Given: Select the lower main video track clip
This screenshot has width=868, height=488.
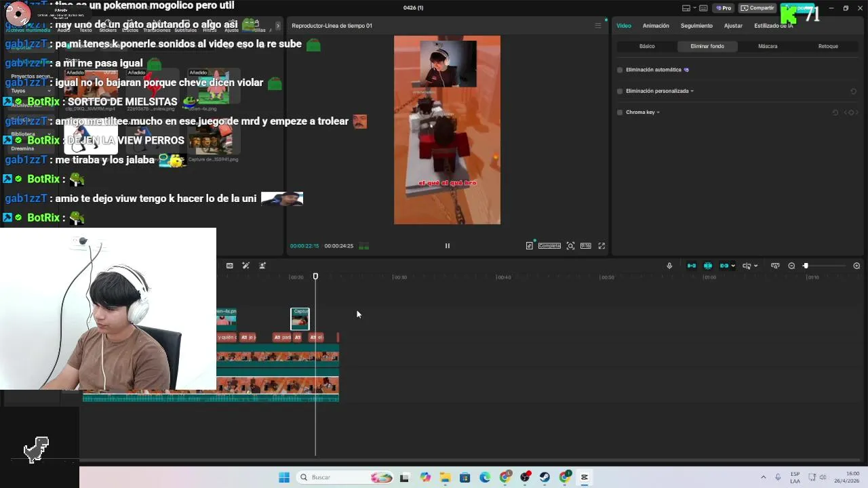Looking at the screenshot, I should [x=277, y=386].
